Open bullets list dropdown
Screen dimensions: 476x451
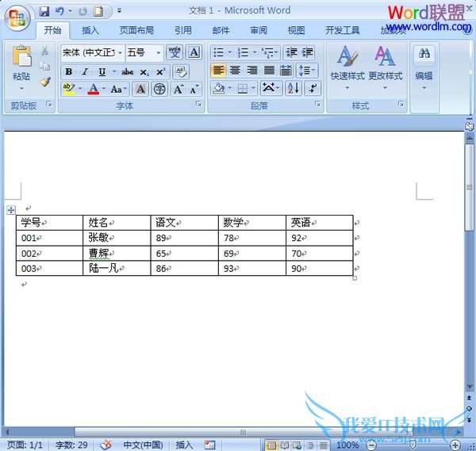[x=230, y=52]
